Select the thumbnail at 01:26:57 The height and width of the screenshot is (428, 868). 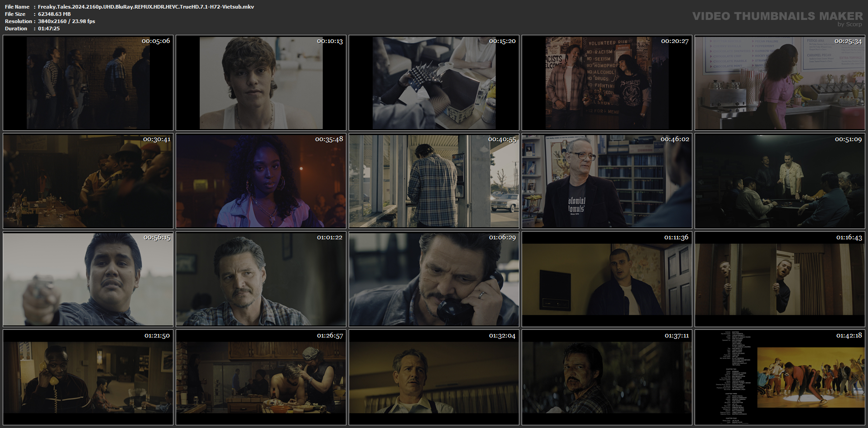click(261, 377)
